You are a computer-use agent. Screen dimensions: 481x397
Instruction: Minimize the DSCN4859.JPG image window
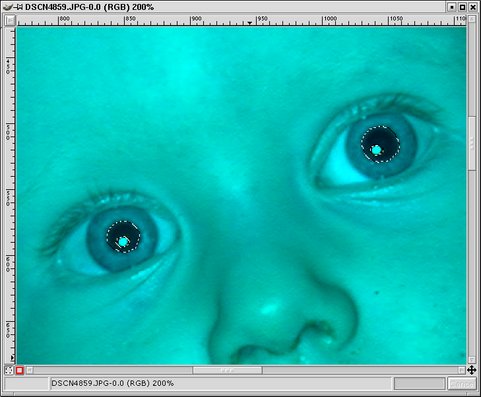coord(452,7)
